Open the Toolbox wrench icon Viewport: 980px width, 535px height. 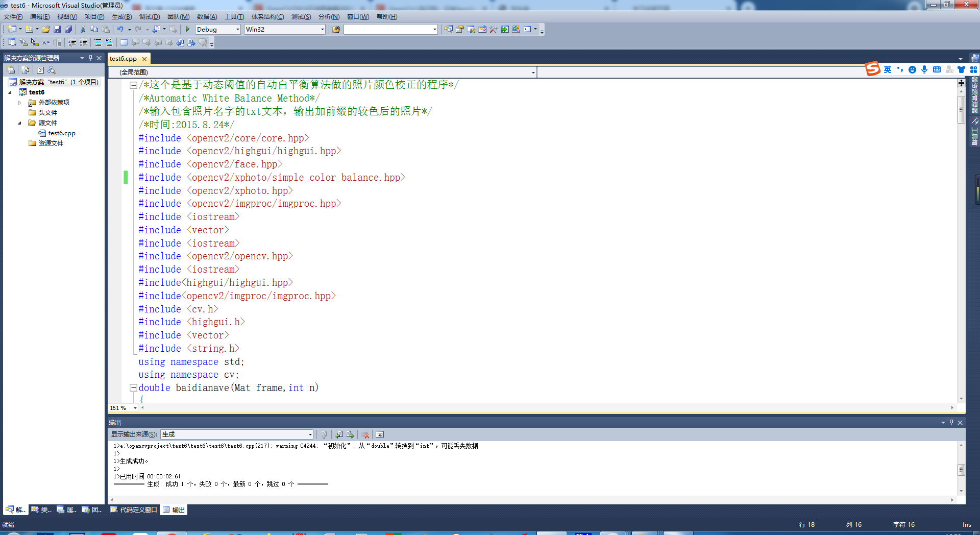tap(494, 30)
